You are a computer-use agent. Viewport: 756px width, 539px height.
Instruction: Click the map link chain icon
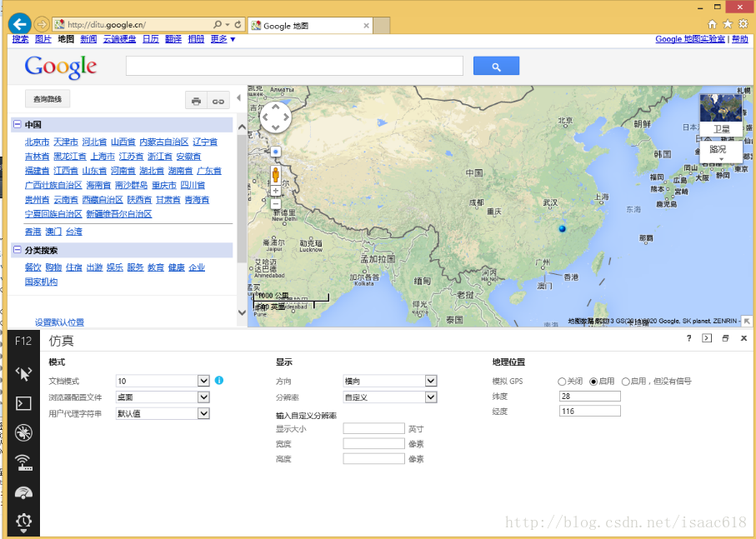point(218,101)
